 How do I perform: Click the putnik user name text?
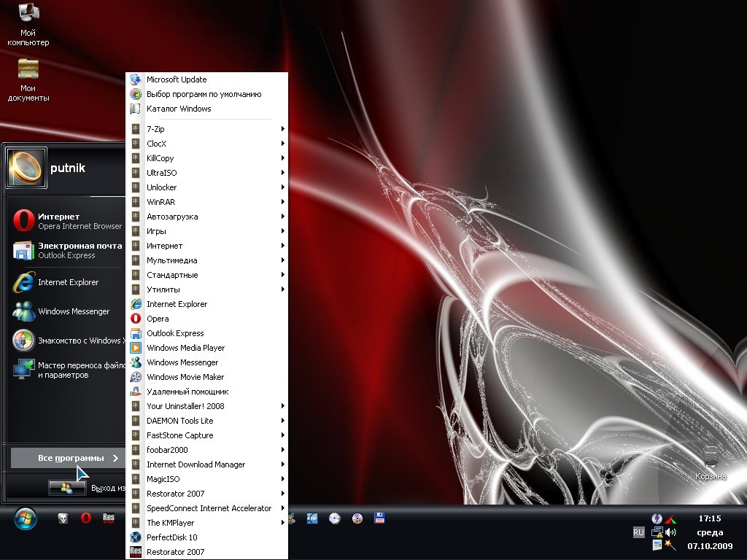coord(68,168)
